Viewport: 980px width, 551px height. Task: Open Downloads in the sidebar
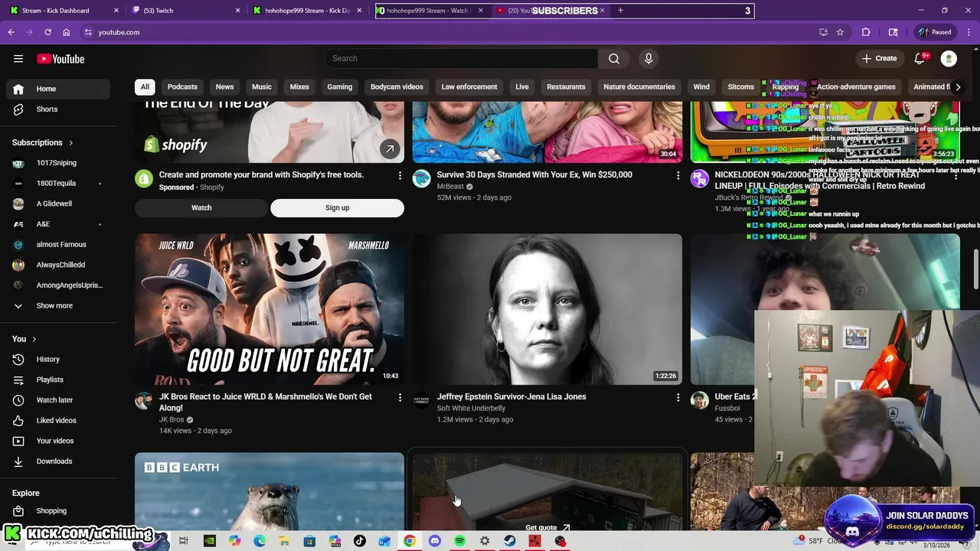[58, 461]
